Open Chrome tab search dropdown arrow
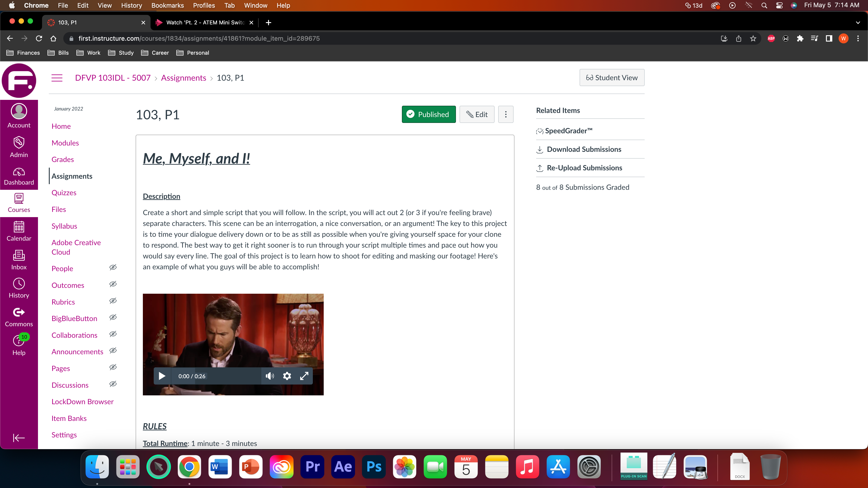 point(858,23)
